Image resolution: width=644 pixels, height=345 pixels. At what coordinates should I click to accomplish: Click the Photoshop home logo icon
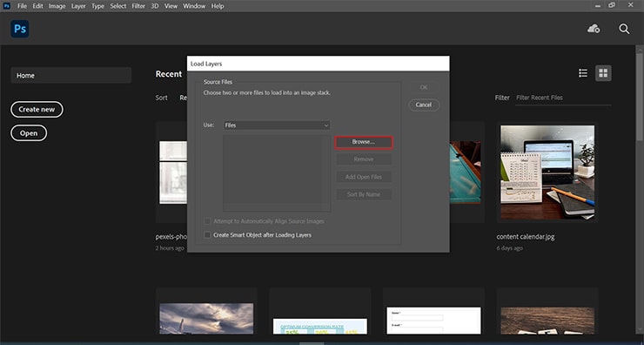click(x=20, y=29)
